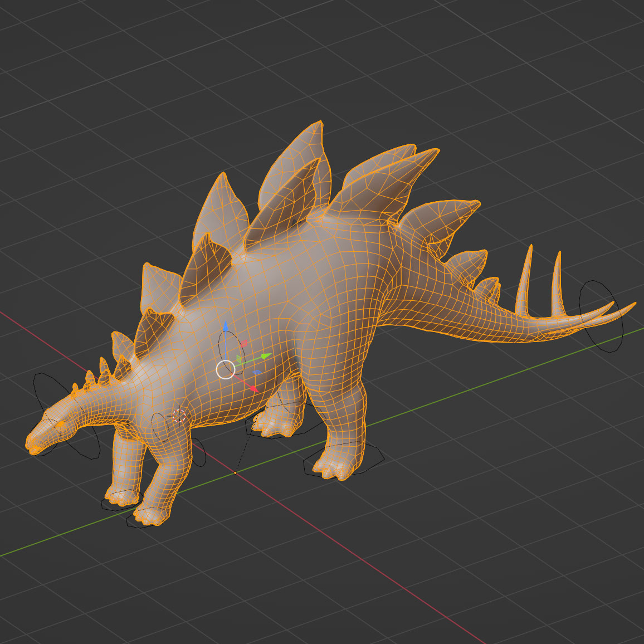Click the red XY plane handle square
The image size is (644, 644).
click(244, 344)
